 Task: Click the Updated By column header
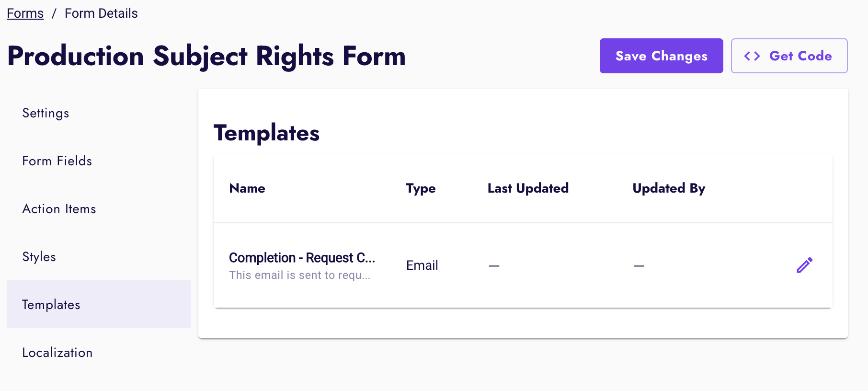click(x=669, y=188)
